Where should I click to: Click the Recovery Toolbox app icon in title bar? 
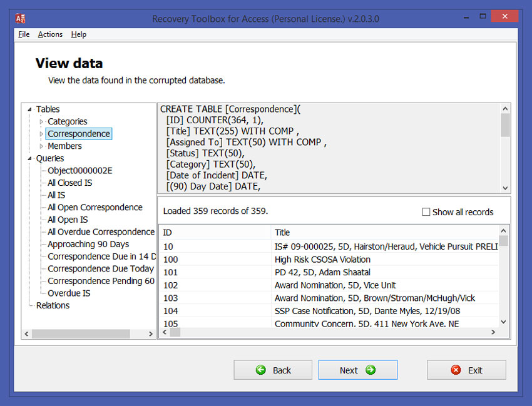coord(20,18)
